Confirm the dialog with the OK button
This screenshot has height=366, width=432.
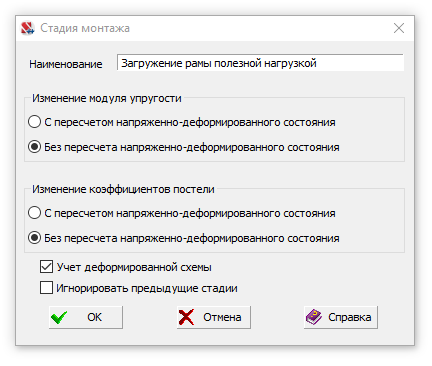click(x=86, y=317)
